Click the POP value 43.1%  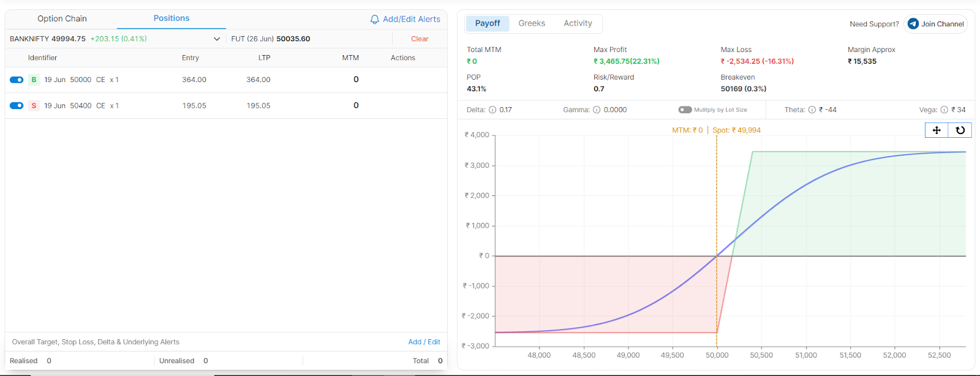pos(477,89)
